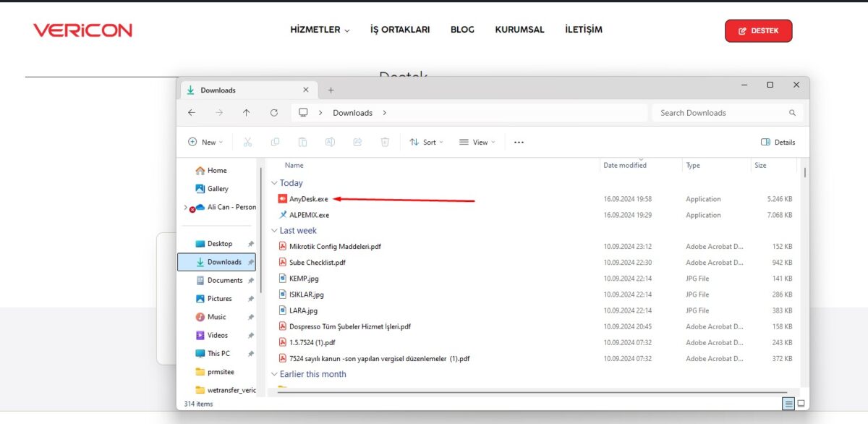This screenshot has width=868, height=424.
Task: Refresh the Downloads folder view
Action: pyautogui.click(x=274, y=113)
